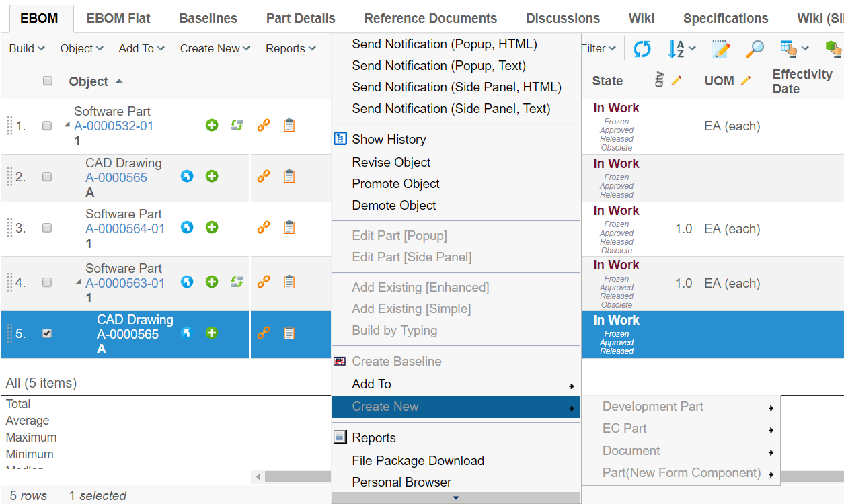Open the Build dropdown menu
Screen dimensions: 844x504
click(x=27, y=48)
